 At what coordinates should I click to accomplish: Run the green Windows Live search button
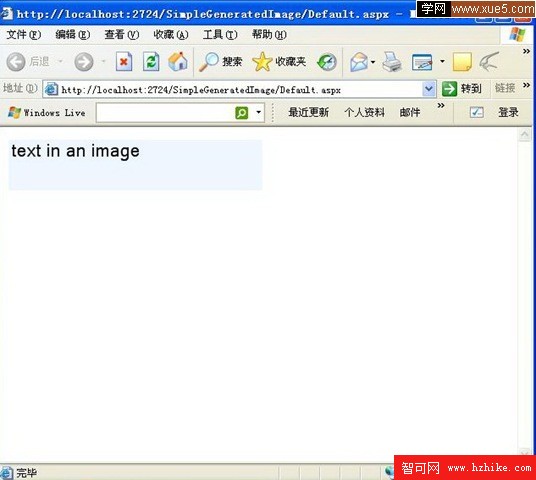click(242, 112)
